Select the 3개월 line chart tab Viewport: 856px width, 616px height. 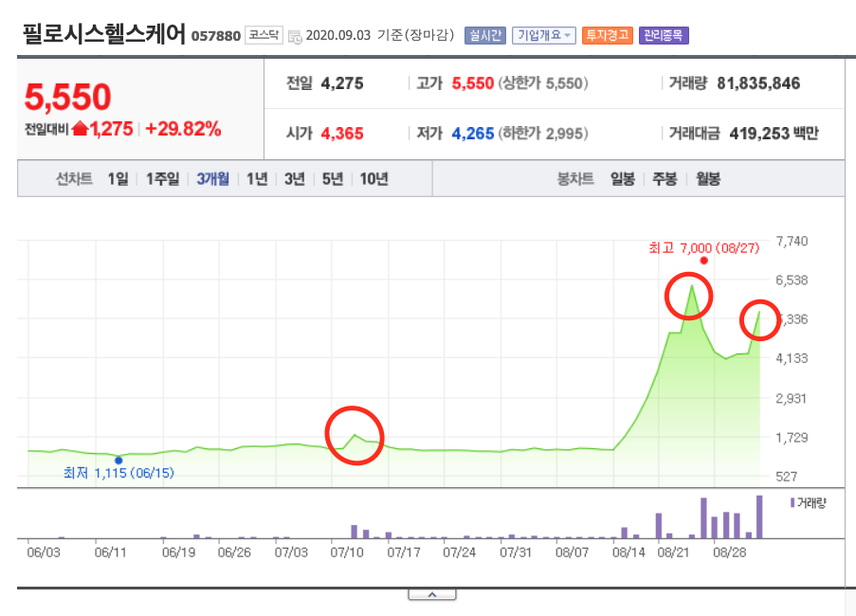click(213, 178)
